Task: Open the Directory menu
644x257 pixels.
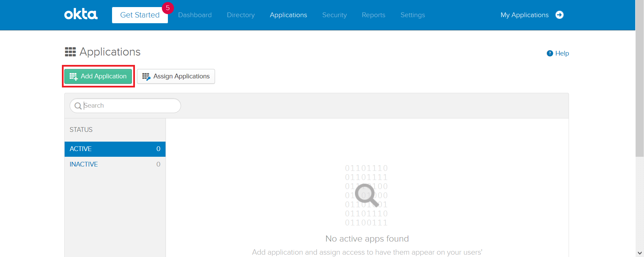Action: pos(241,15)
